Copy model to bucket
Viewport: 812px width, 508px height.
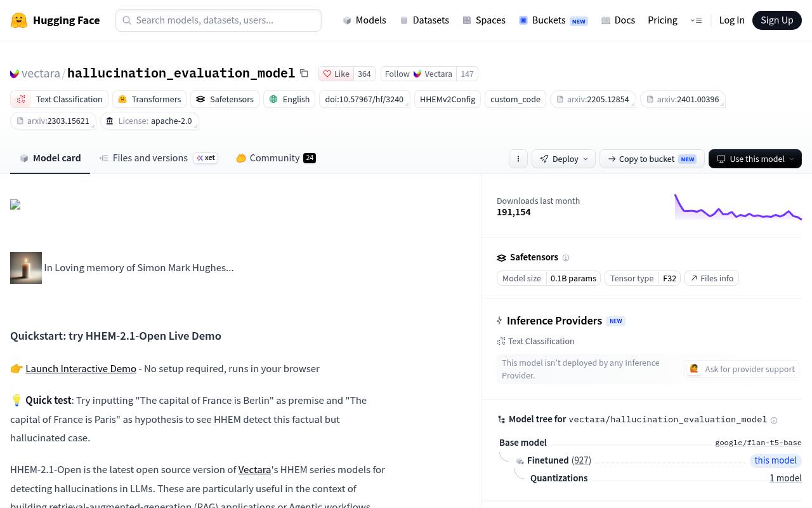pyautogui.click(x=652, y=159)
